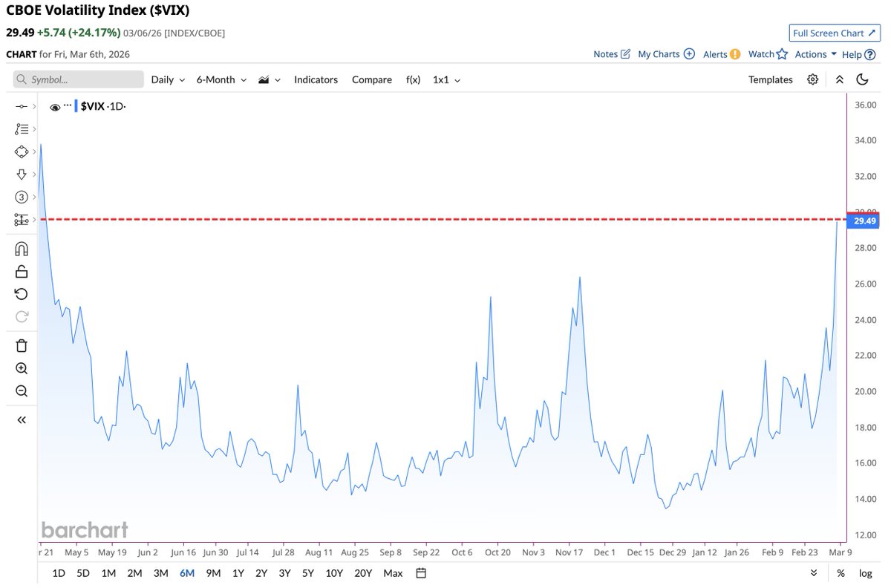The height and width of the screenshot is (588, 891).
Task: Undo last action with undo icon
Action: point(21,294)
